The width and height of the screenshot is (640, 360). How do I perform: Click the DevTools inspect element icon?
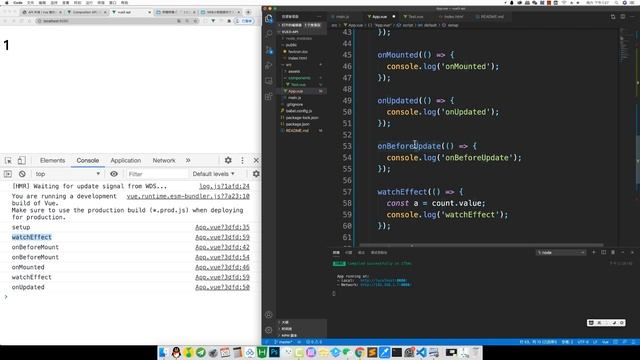[8, 160]
